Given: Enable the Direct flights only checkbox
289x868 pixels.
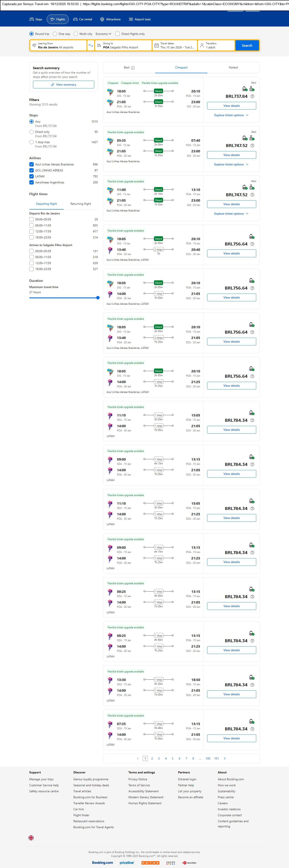Looking at the screenshot, I should tap(118, 34).
